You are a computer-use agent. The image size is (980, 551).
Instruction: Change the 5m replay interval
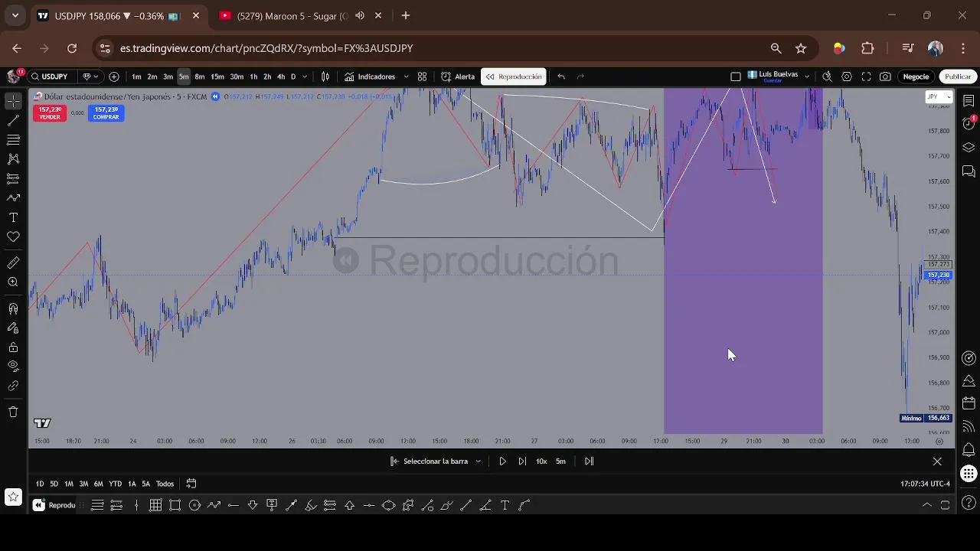(560, 461)
